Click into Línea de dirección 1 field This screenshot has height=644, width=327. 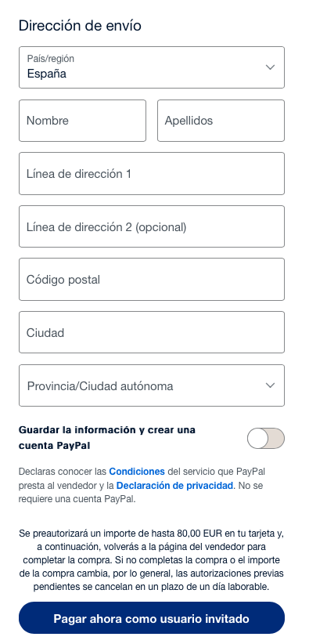tap(152, 174)
